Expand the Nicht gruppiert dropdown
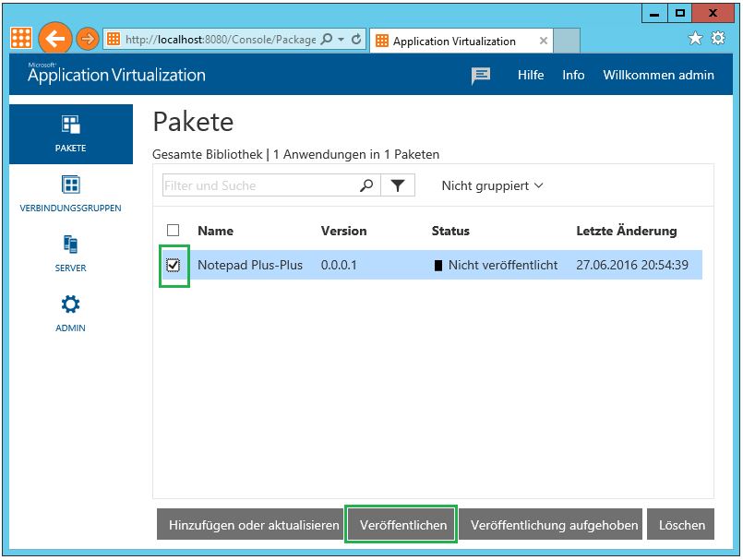 point(492,185)
